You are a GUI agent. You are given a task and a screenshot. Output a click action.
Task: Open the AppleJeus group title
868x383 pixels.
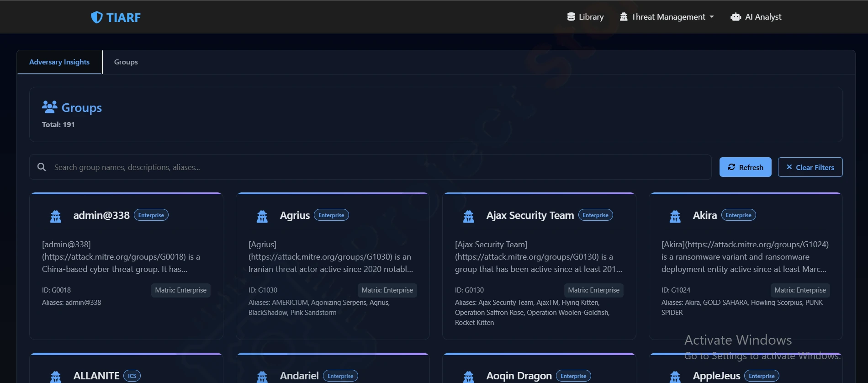click(716, 376)
